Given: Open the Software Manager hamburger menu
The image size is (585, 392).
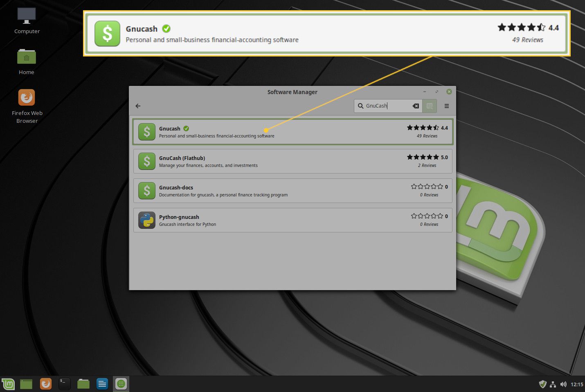Looking at the screenshot, I should (447, 106).
